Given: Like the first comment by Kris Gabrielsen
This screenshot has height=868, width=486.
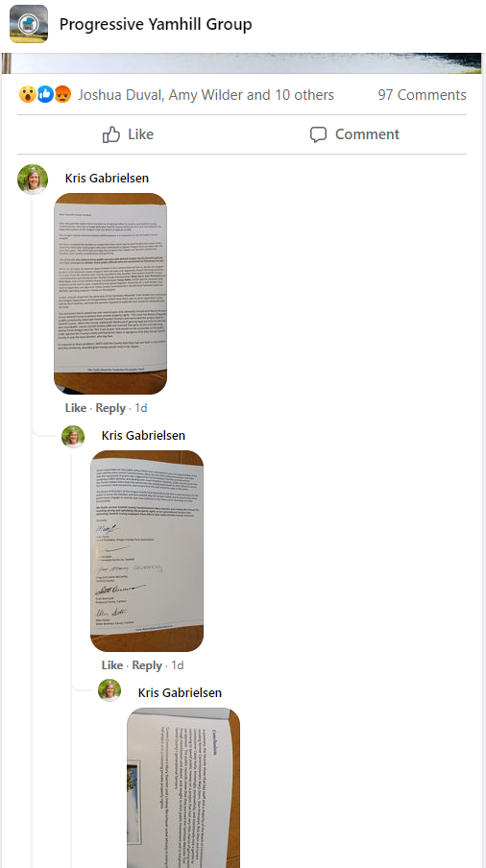Looking at the screenshot, I should pos(76,408).
